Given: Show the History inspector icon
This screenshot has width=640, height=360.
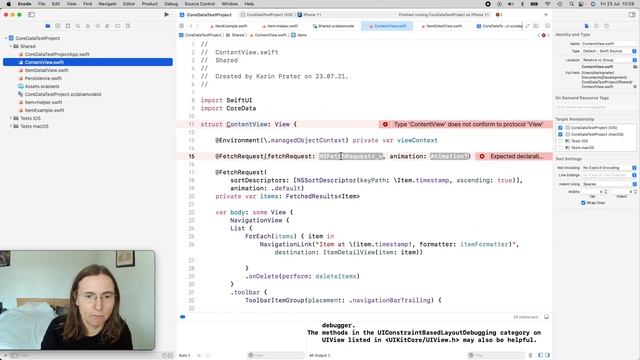Looking at the screenshot, I should click(x=596, y=26).
